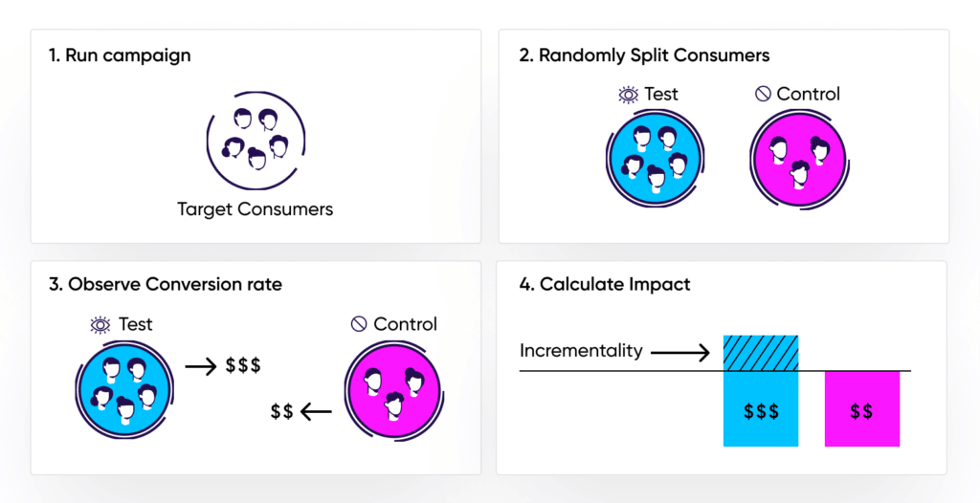Click the blue $$$ bar in the chart

point(761,409)
